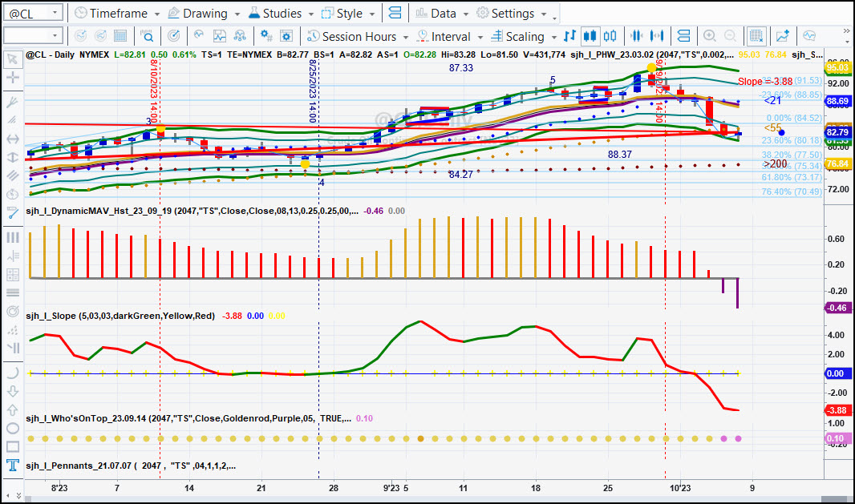Click the target with arrow toolbar icon
855x504 pixels.
[174, 36]
